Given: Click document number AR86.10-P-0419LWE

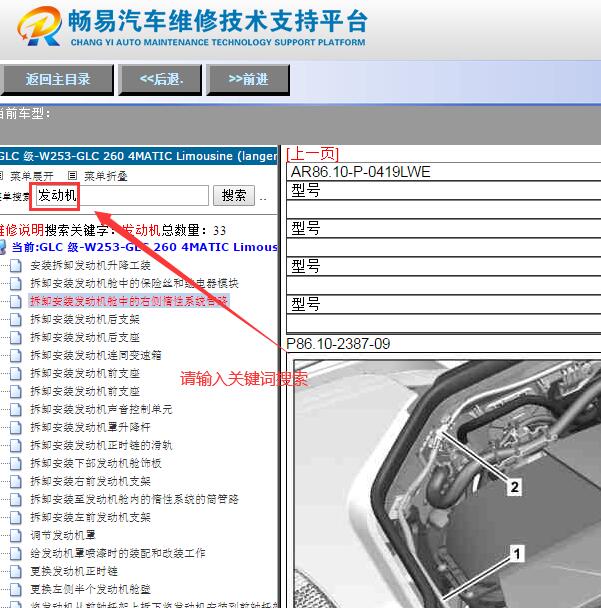Looking at the screenshot, I should (361, 172).
